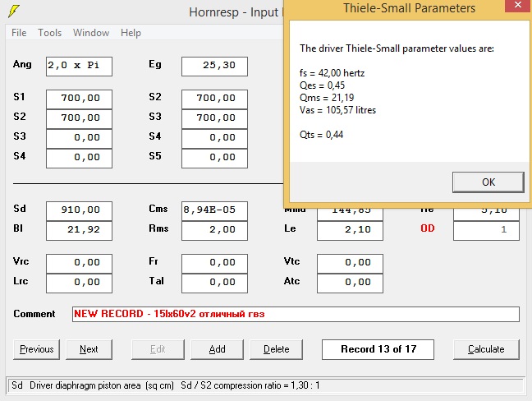This screenshot has width=532, height=401.
Task: Click the fs = 42,00 hertz line
Action: pos(332,73)
